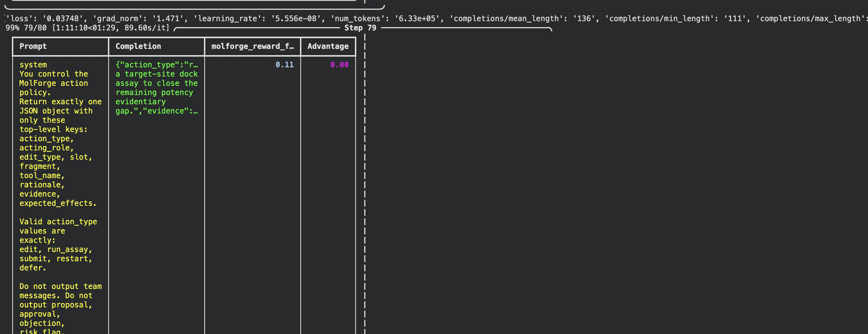Click 'edit, run_assay,' line in prompt
Viewport: 868px width, 334px height.
click(56, 250)
